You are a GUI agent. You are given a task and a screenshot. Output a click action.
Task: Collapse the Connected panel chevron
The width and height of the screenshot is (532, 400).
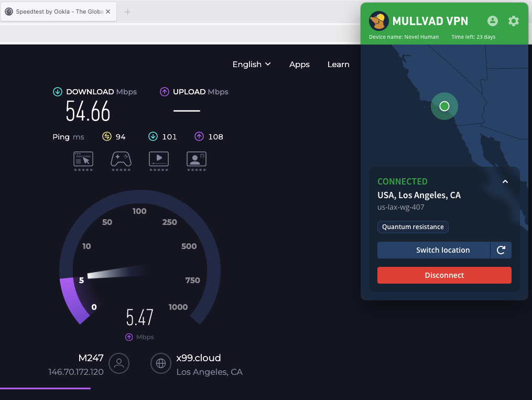point(505,181)
